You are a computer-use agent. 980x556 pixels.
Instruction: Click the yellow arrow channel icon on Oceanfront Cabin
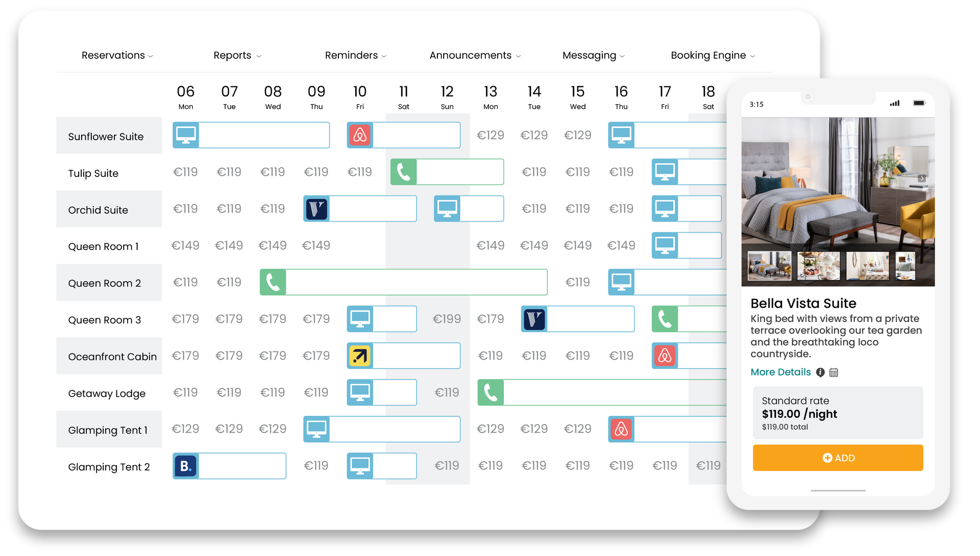358,357
